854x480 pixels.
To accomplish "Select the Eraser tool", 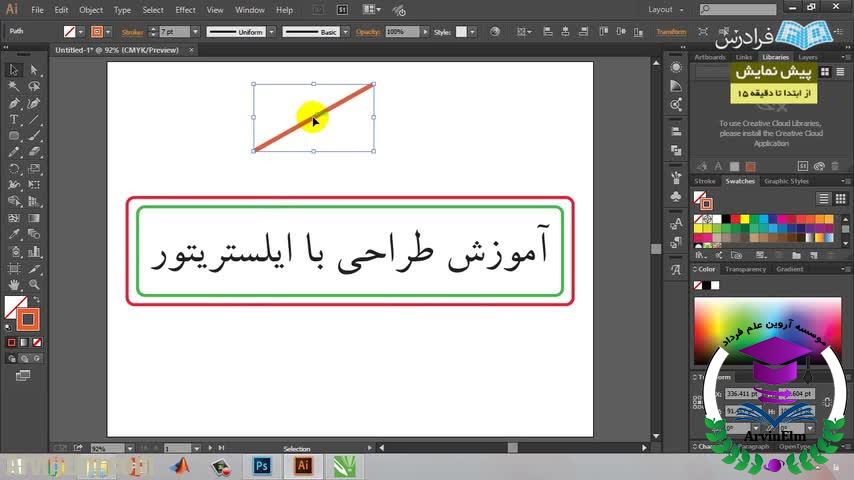I will [34, 152].
